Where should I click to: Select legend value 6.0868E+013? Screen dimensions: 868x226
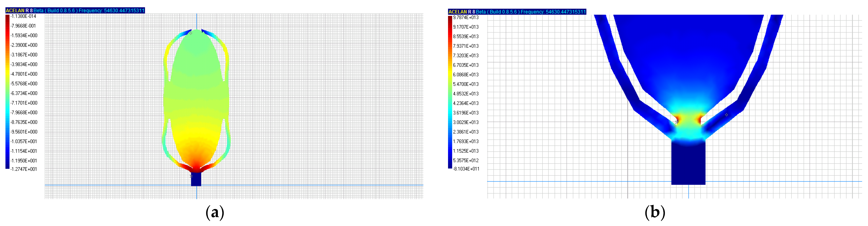pyautogui.click(x=466, y=75)
